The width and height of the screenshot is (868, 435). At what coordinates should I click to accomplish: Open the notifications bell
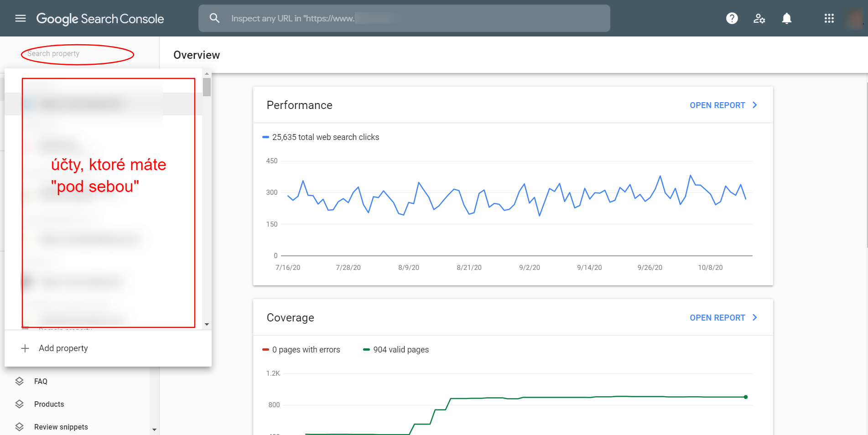click(x=786, y=18)
